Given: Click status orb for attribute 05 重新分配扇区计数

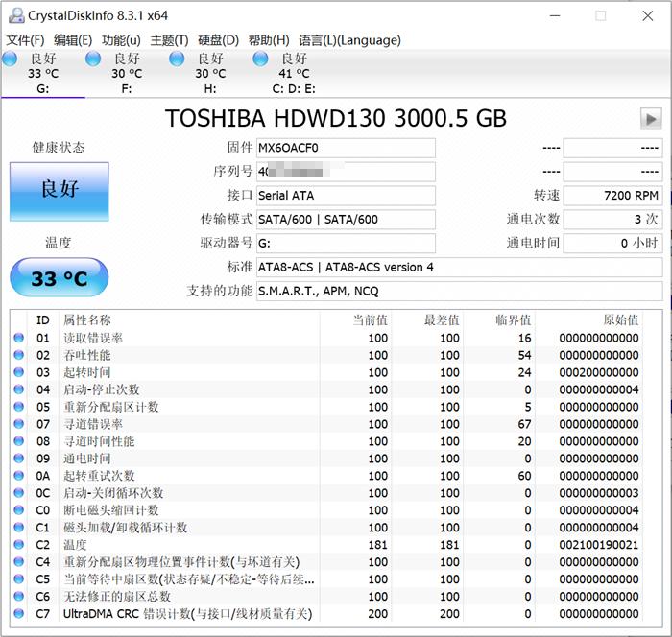Looking at the screenshot, I should pyautogui.click(x=18, y=408).
